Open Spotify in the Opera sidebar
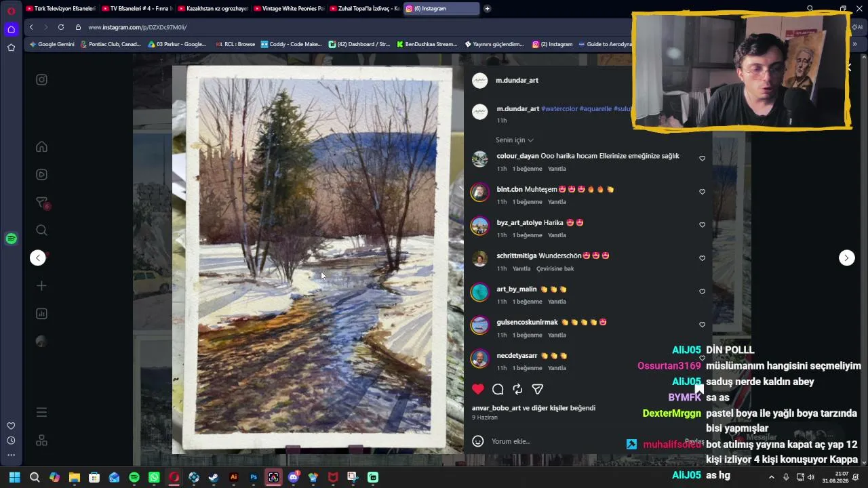Image resolution: width=868 pixels, height=488 pixels. pos(11,239)
